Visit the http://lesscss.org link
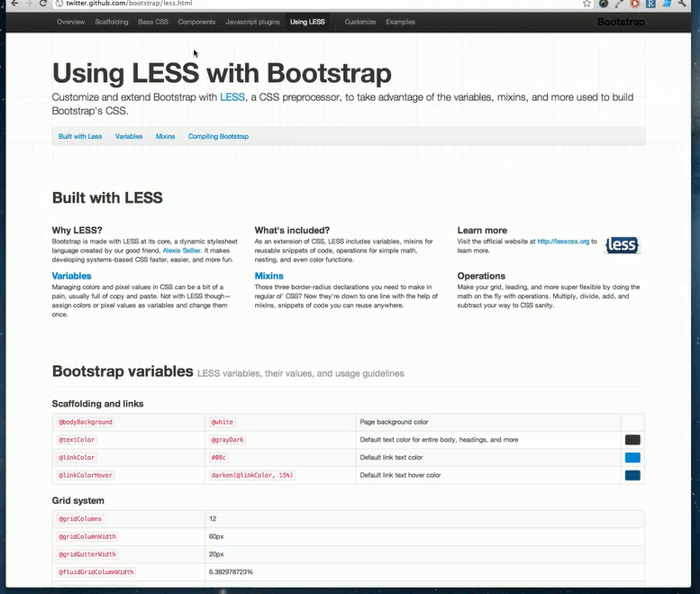700x594 pixels. tap(563, 242)
